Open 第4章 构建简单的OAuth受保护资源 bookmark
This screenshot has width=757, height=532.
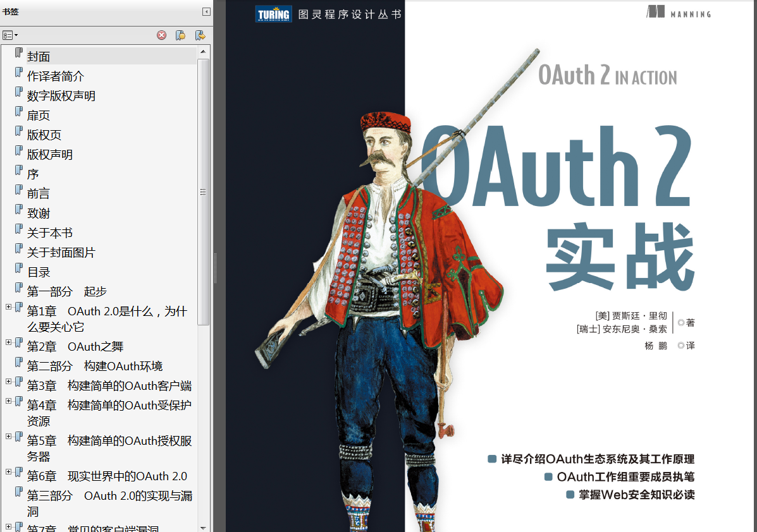click(x=109, y=413)
